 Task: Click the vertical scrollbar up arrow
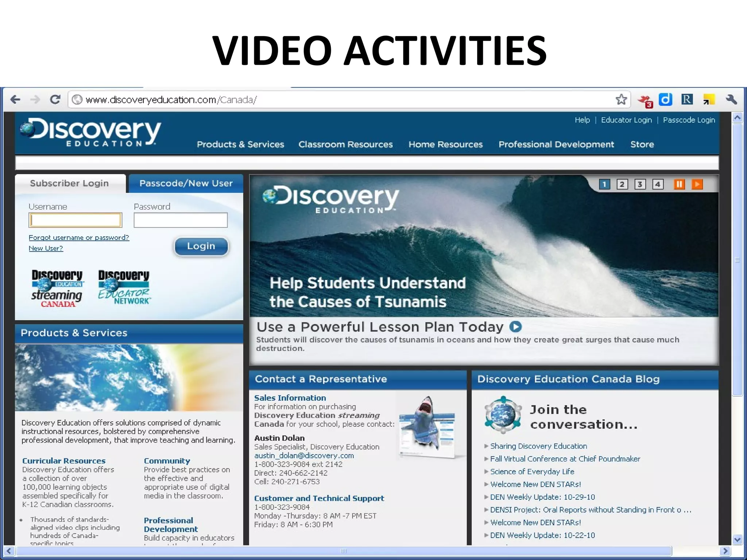point(738,118)
